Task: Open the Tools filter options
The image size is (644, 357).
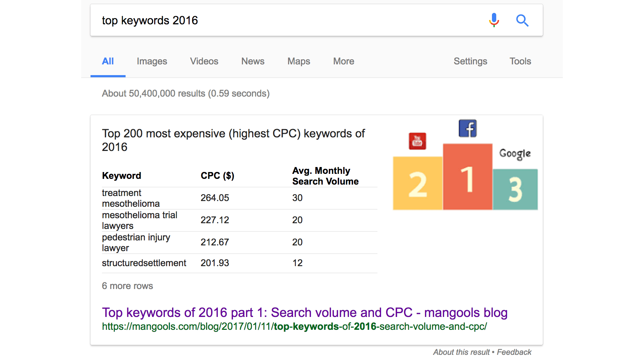Action: 520,61
